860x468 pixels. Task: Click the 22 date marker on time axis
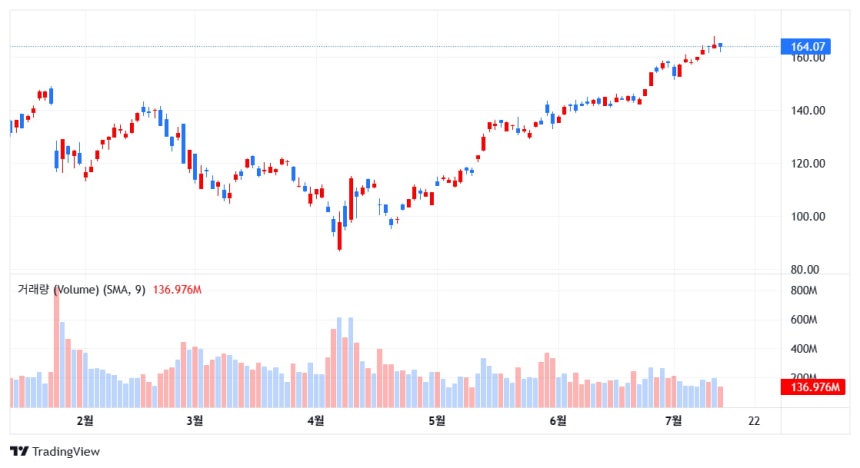tap(754, 421)
